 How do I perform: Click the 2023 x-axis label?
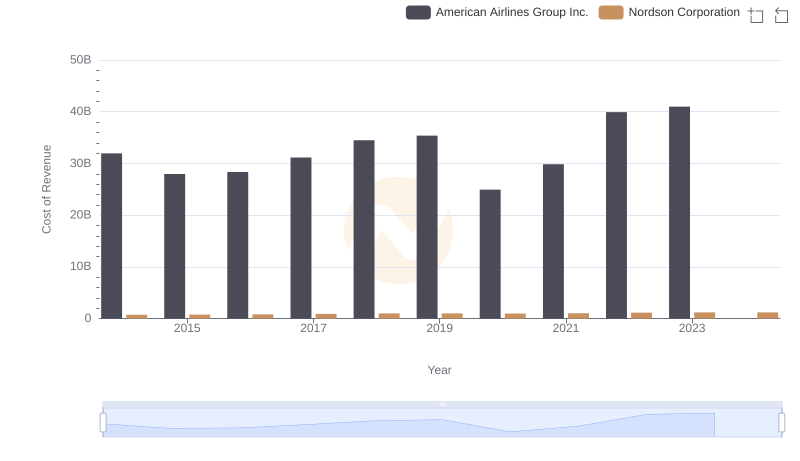[692, 328]
